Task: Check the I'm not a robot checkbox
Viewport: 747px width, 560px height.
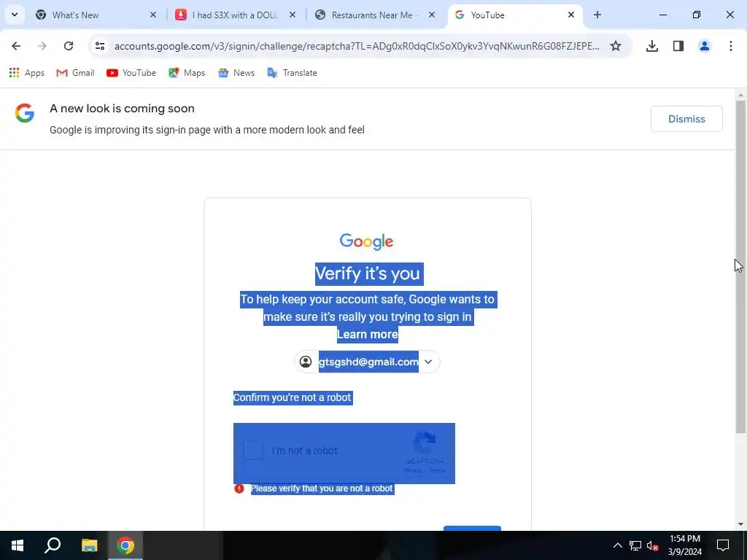Action: [253, 450]
